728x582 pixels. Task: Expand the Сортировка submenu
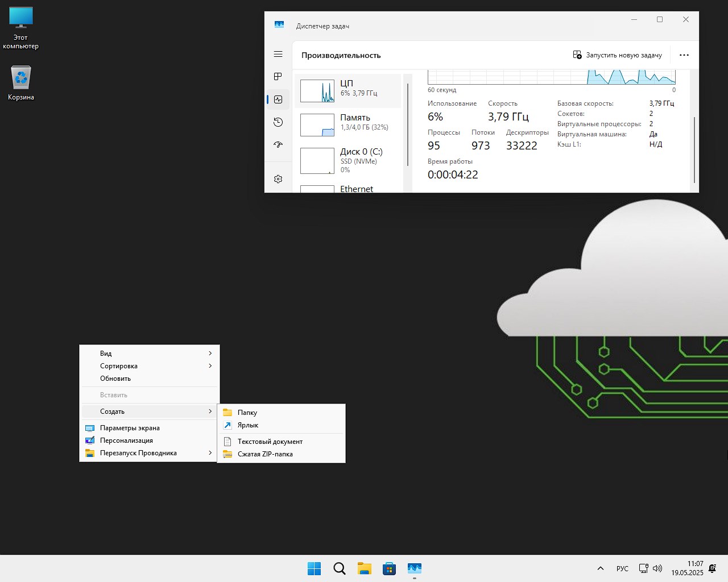click(x=150, y=366)
